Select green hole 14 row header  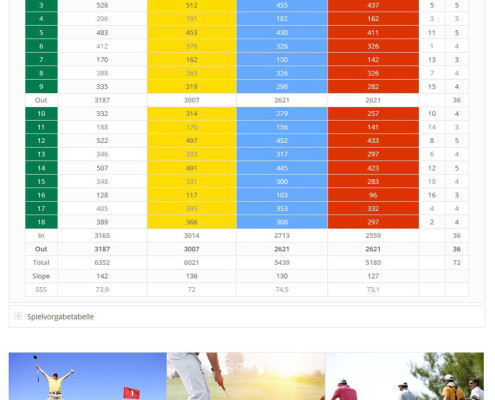pyautogui.click(x=41, y=168)
